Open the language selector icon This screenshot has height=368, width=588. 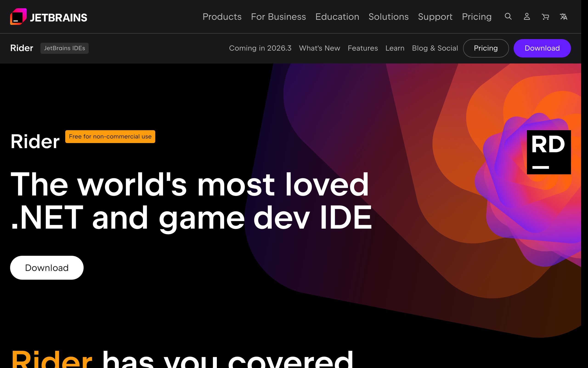tap(563, 17)
